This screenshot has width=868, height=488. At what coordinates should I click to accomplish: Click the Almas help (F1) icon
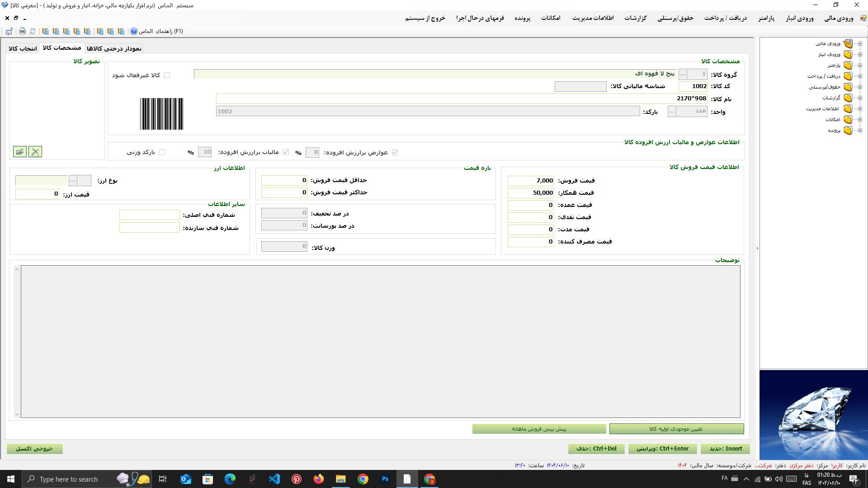pyautogui.click(x=134, y=31)
